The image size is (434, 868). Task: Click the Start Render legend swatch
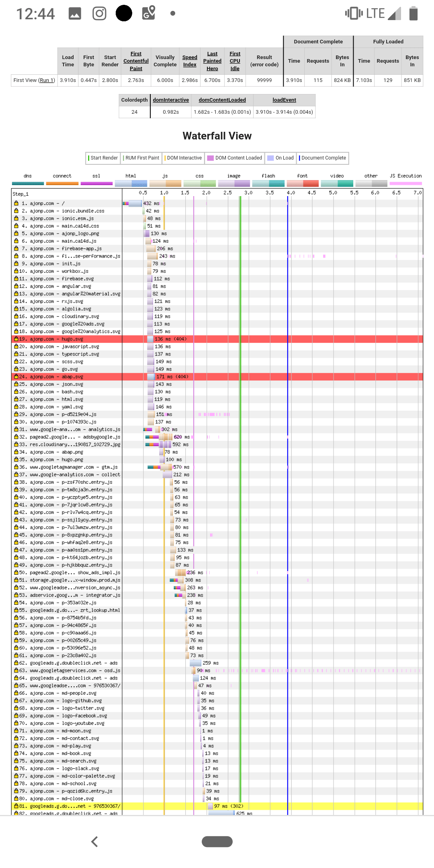coord(88,158)
